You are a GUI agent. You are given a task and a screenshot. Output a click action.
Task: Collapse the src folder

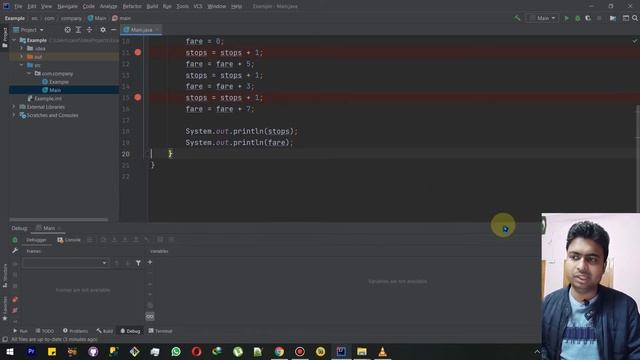click(x=22, y=65)
